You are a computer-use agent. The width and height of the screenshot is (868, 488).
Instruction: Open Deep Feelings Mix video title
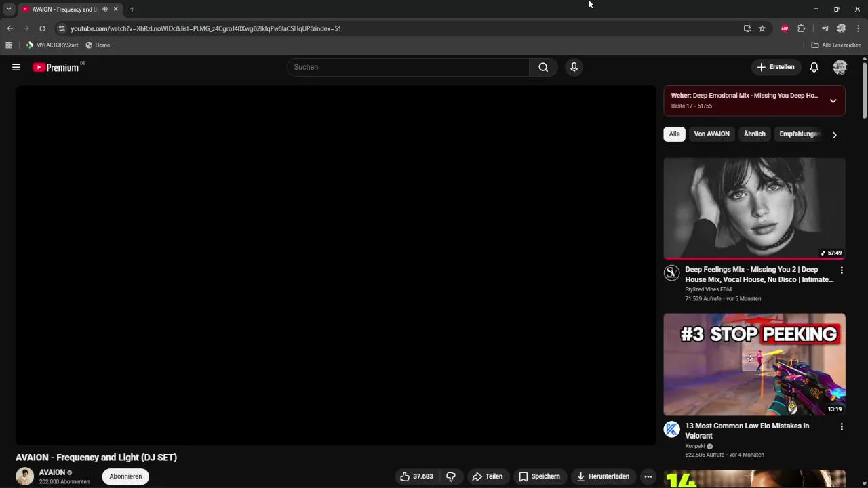tap(759, 274)
